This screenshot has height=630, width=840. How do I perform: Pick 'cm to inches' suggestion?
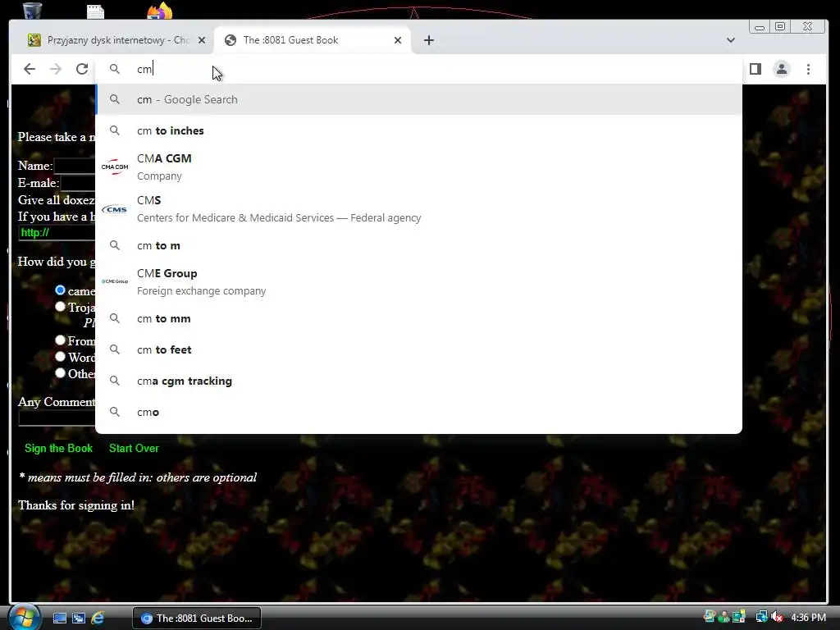point(419,130)
